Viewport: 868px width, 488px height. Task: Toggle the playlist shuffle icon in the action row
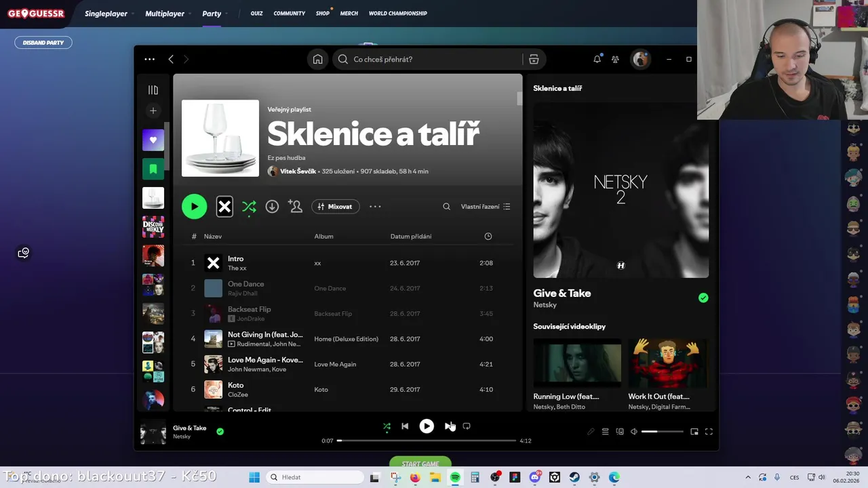(x=249, y=207)
